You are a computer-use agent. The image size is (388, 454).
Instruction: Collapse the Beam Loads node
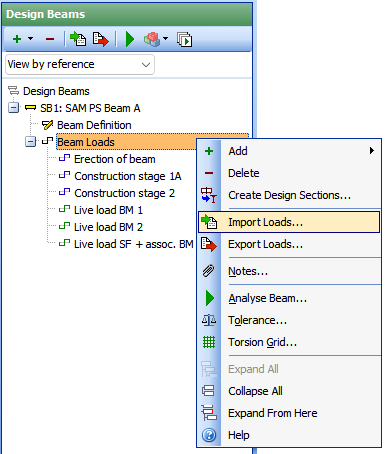30,142
